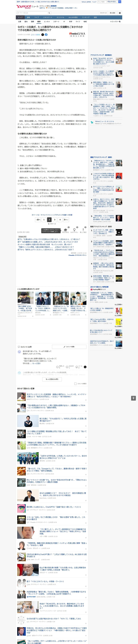Go to page 1 of the article
This screenshot has height=644, width=138.
pos(44,220)
